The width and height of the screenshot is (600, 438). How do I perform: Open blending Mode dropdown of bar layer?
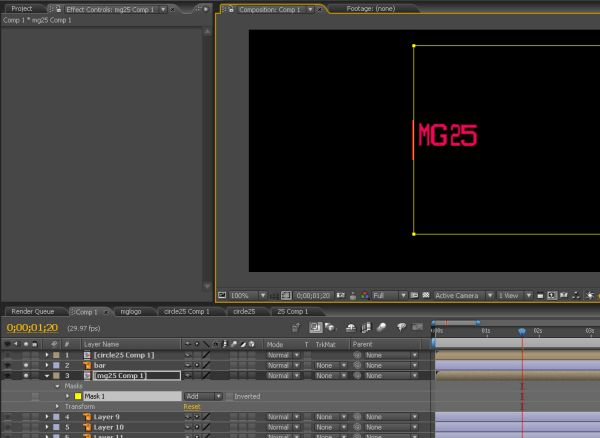tap(283, 365)
